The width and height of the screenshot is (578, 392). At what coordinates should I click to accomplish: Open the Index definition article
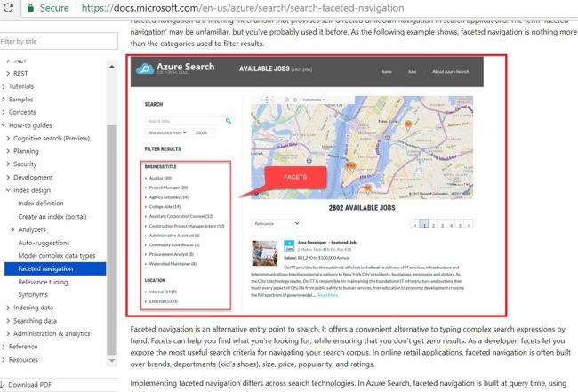coord(41,204)
